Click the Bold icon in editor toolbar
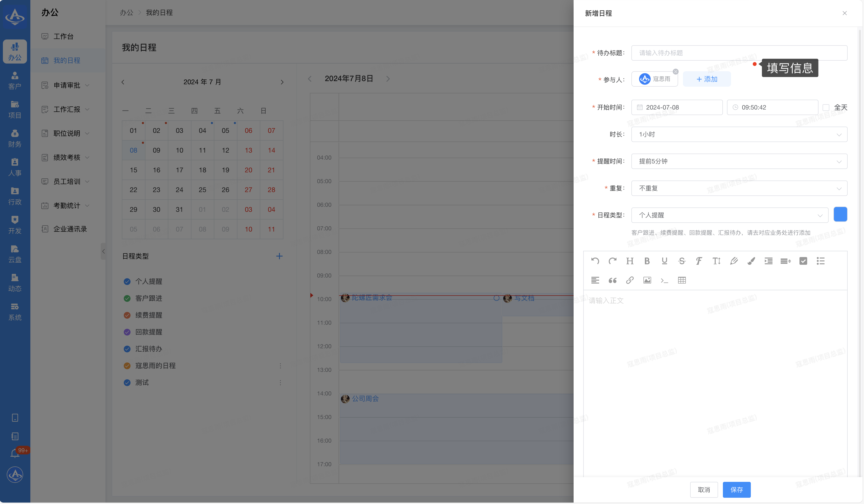Image resolution: width=864 pixels, height=504 pixels. tap(647, 261)
